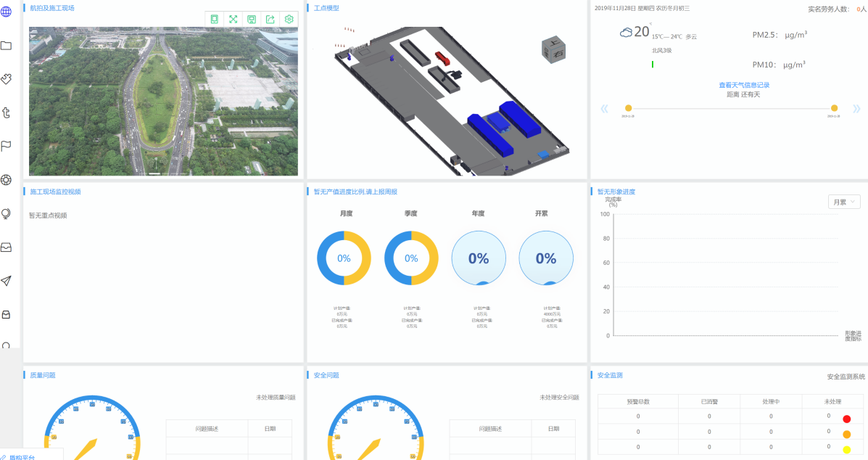
Task: Click the 已消警 column header
Action: (709, 401)
